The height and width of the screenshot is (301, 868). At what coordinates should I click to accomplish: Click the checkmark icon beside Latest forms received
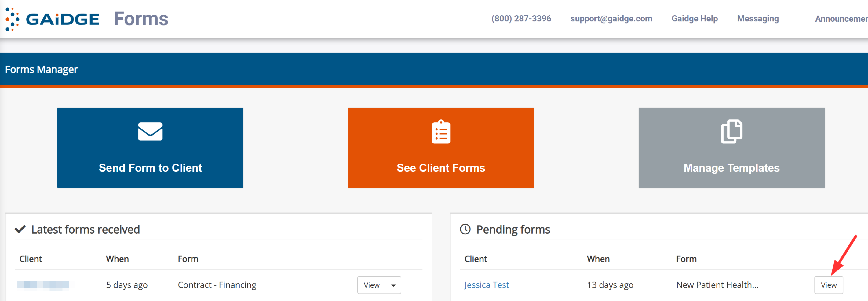(20, 229)
